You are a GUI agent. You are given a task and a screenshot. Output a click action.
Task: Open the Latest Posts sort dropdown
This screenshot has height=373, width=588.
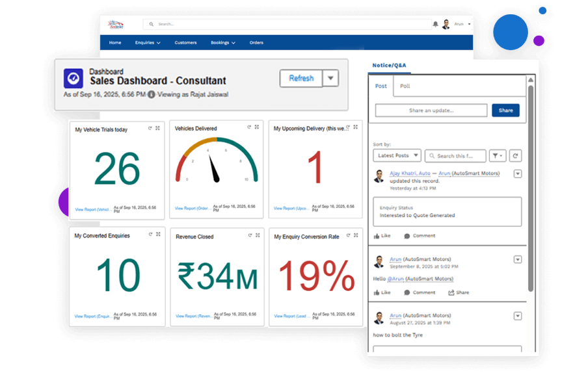click(397, 155)
